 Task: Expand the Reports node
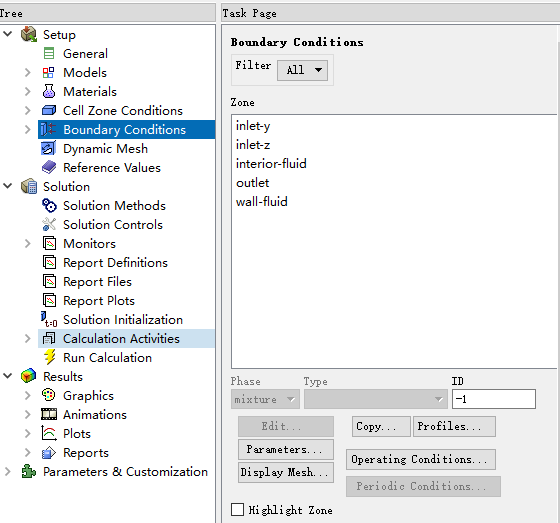coord(28,452)
